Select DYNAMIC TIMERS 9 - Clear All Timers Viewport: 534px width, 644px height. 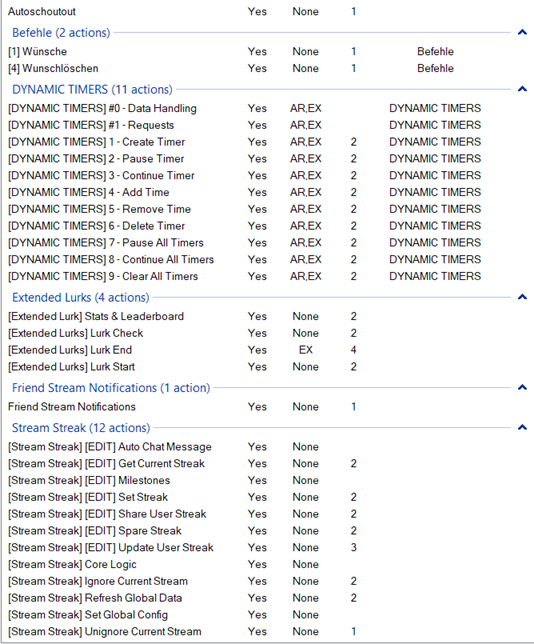[267, 276]
